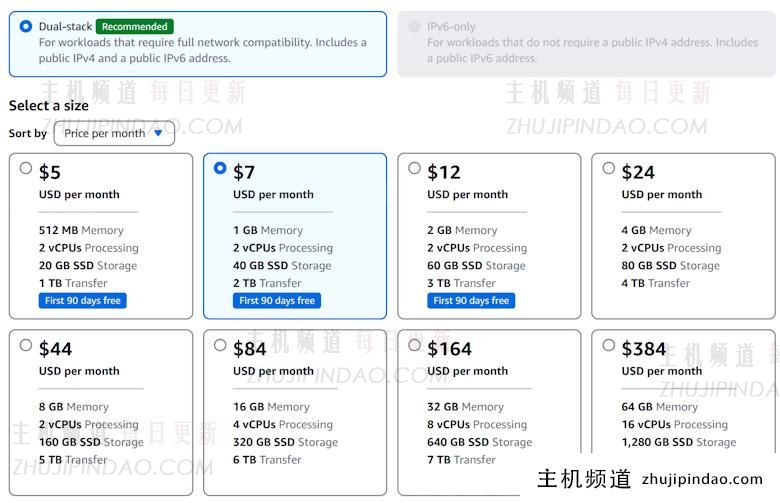Viewport: 780px width, 503px height.
Task: Choose the $164 per month plan radio
Action: pyautogui.click(x=414, y=345)
